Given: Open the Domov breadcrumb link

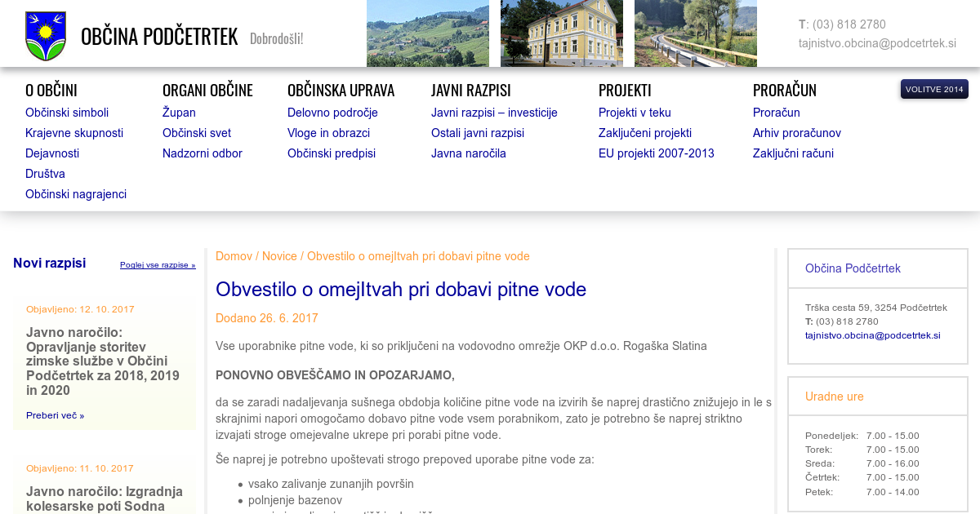Looking at the screenshot, I should (234, 256).
